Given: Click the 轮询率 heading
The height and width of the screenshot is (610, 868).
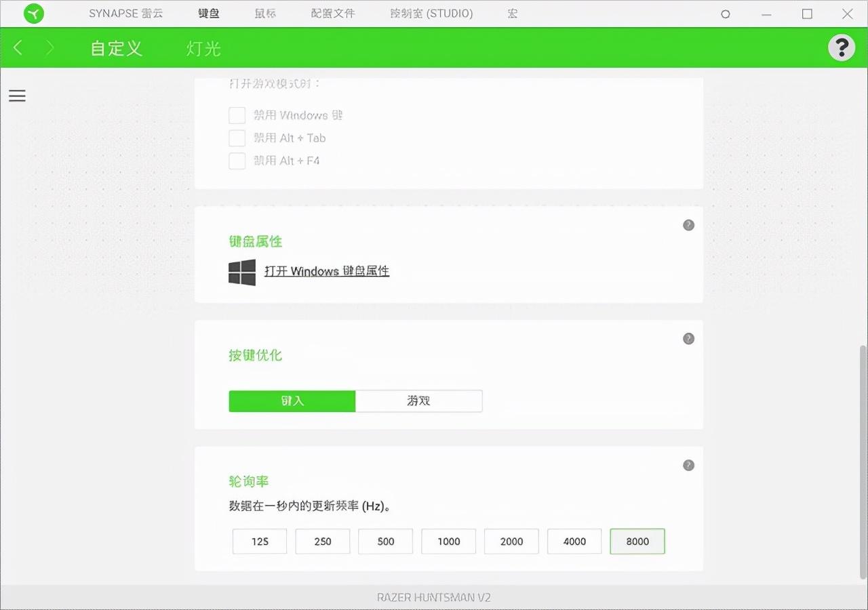Looking at the screenshot, I should pyautogui.click(x=249, y=481).
